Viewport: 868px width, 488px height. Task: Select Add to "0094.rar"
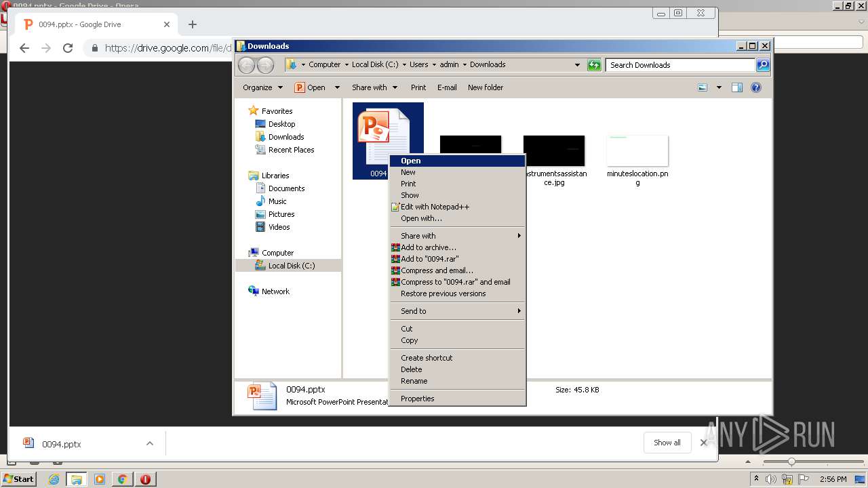pos(457,259)
